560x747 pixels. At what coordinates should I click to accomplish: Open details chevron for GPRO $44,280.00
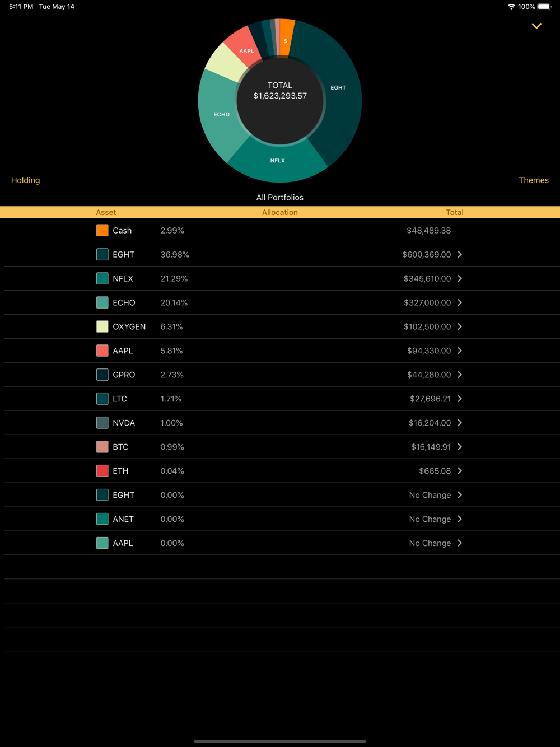460,375
